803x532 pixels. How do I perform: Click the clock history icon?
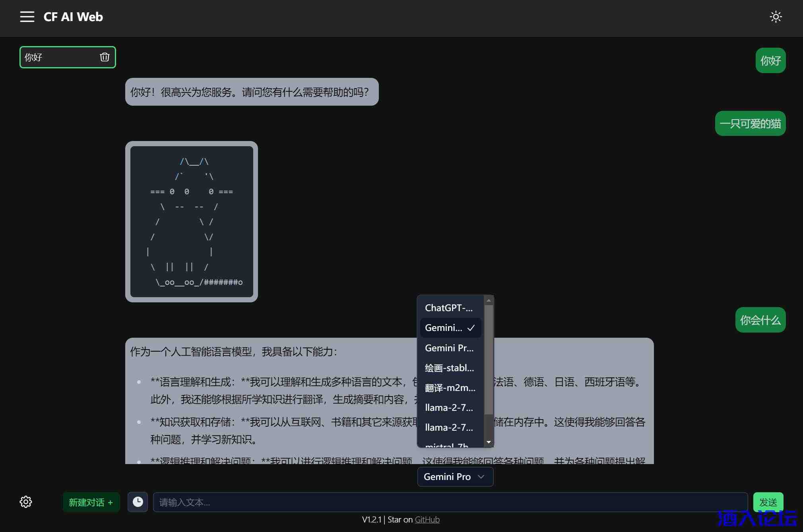coord(138,502)
